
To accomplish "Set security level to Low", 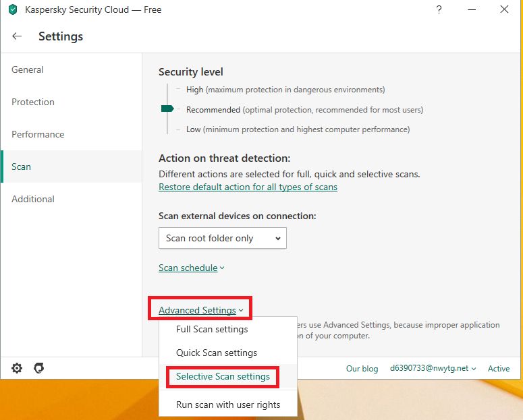I will tap(298, 129).
